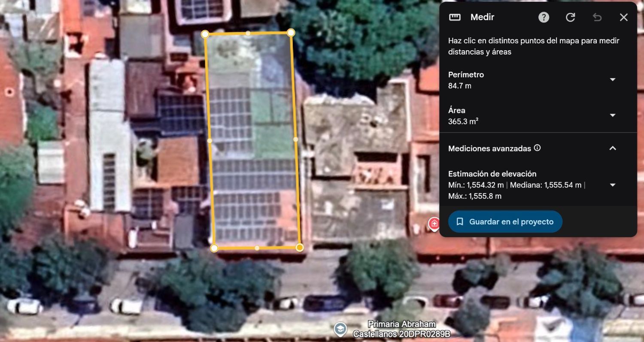Image resolution: width=644 pixels, height=342 pixels.
Task: Save measurement with Guardar en el proyecto
Action: [x=505, y=222]
